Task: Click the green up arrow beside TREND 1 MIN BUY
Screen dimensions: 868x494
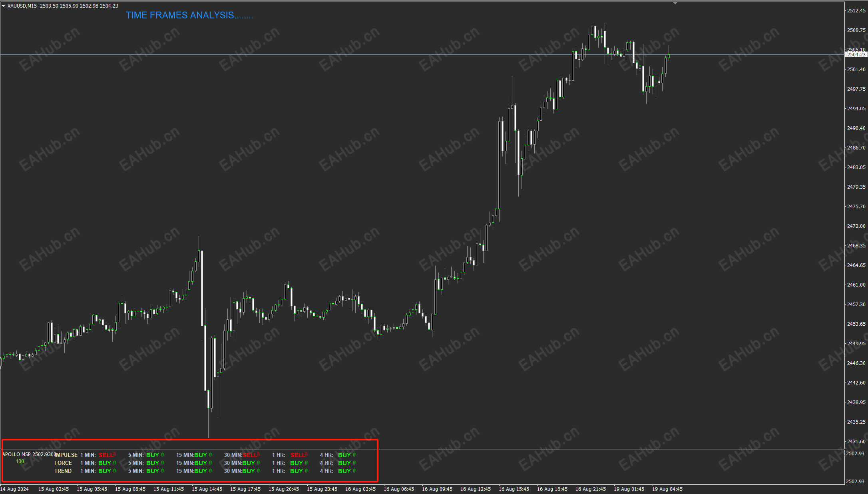Action: [x=114, y=471]
